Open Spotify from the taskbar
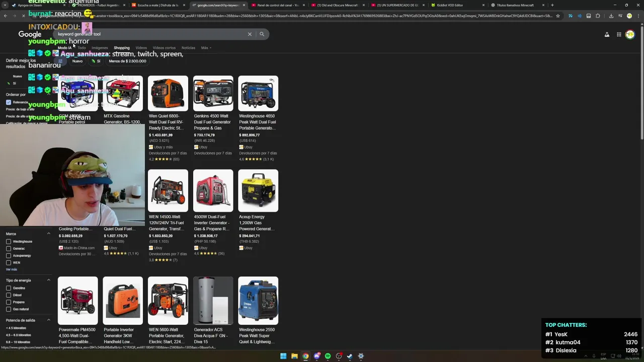 coord(328,356)
